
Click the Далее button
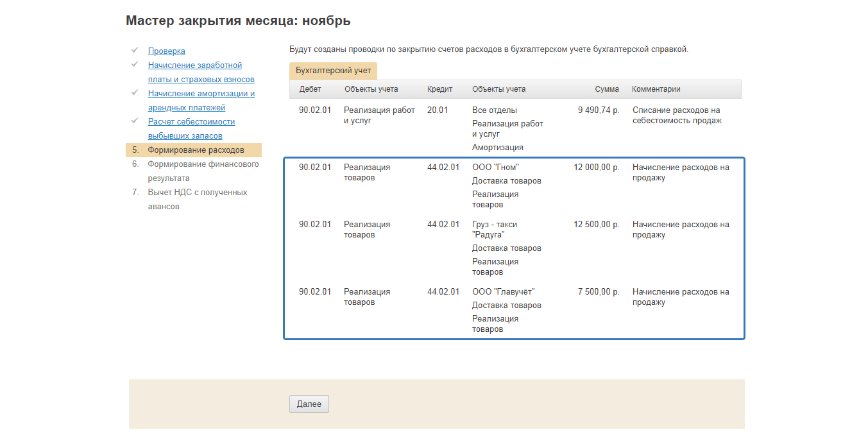(x=309, y=404)
